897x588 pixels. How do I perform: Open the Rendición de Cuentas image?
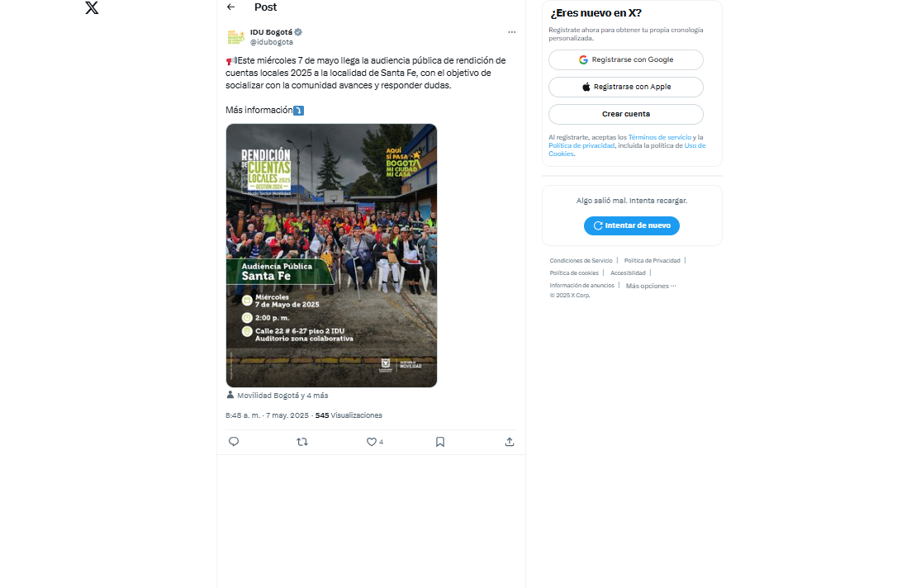331,255
